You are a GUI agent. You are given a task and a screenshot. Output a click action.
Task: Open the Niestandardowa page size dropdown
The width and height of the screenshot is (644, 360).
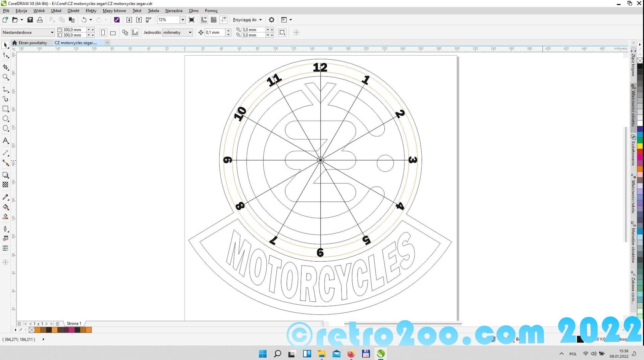[x=52, y=33]
